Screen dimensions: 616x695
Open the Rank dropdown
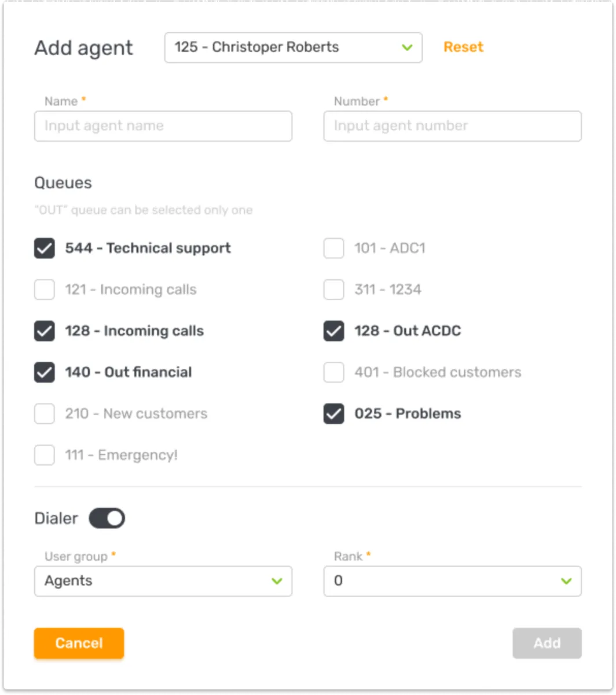pyautogui.click(x=452, y=581)
